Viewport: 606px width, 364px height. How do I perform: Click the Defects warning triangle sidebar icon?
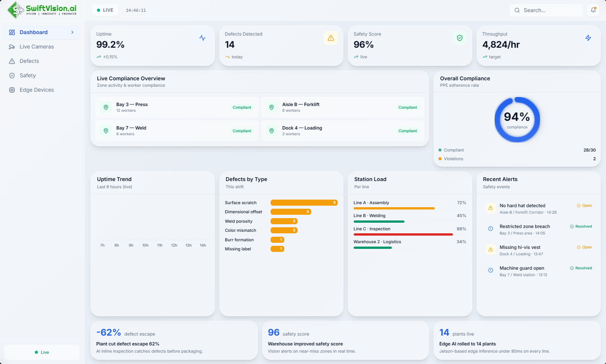point(12,61)
